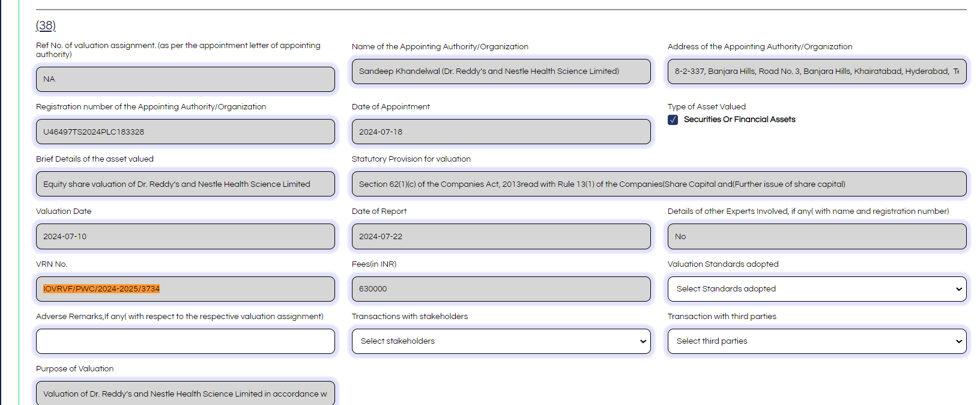Click the Valuation Date field

pos(185,237)
